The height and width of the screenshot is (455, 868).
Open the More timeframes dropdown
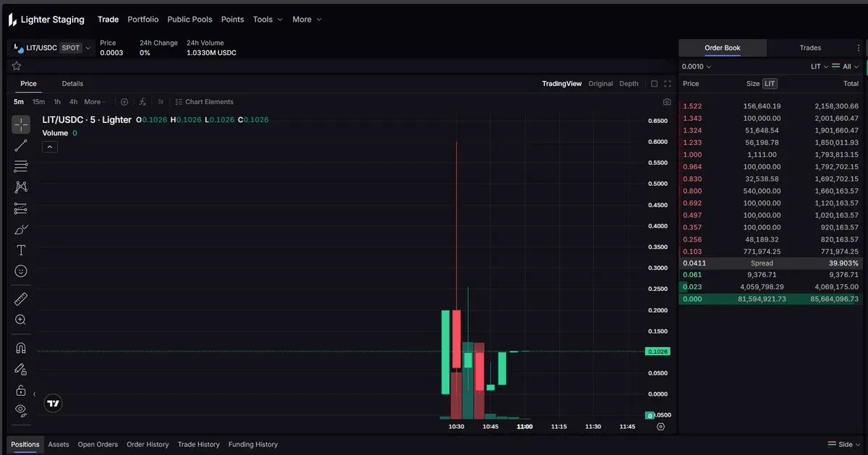[x=95, y=102]
